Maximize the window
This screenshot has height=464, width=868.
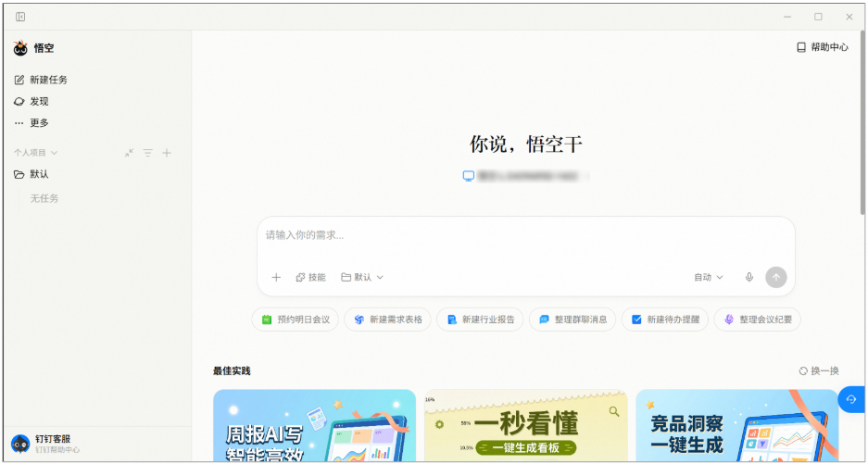pos(818,18)
